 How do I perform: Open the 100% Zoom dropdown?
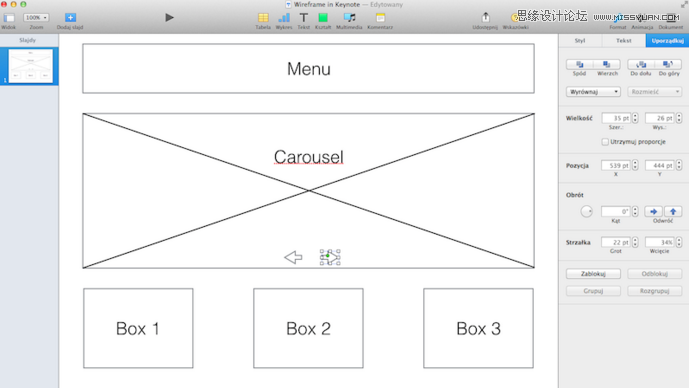(36, 18)
